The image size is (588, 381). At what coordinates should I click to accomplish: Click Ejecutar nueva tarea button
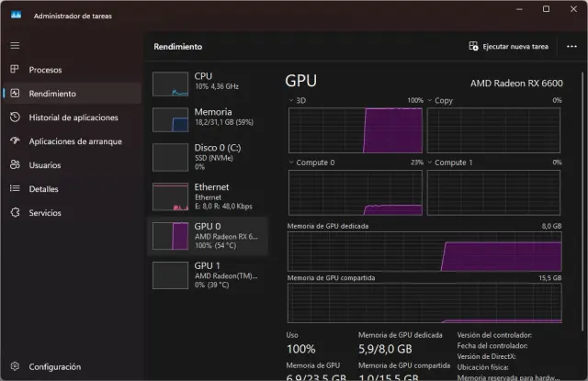pyautogui.click(x=508, y=46)
